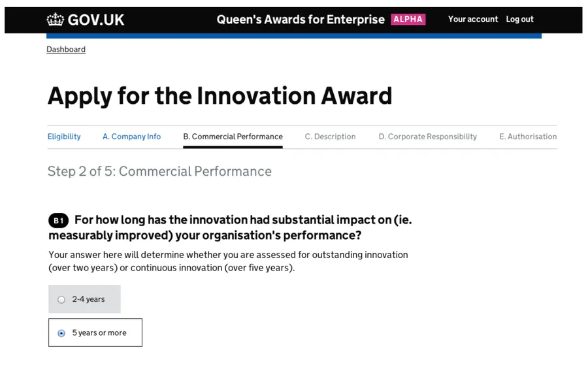Select the B. Commercial Performance tab
The width and height of the screenshot is (588, 390).
click(233, 137)
